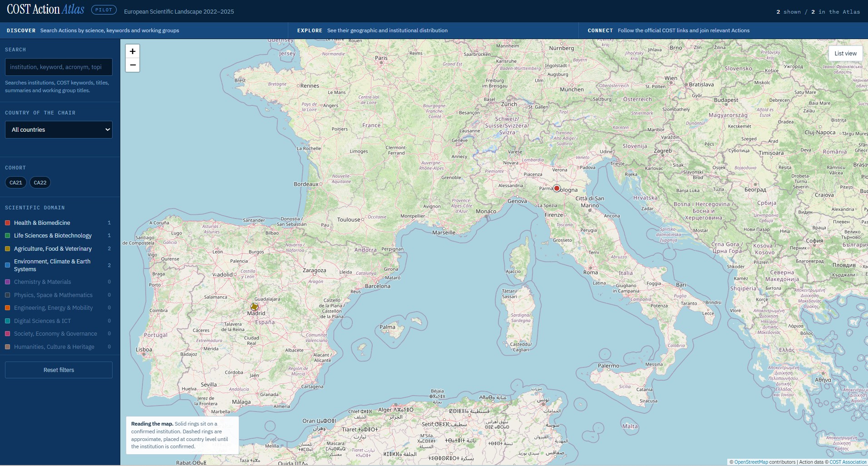868x466 pixels.
Task: Select Engineering, Energy & Mobility domain
Action: coord(58,307)
